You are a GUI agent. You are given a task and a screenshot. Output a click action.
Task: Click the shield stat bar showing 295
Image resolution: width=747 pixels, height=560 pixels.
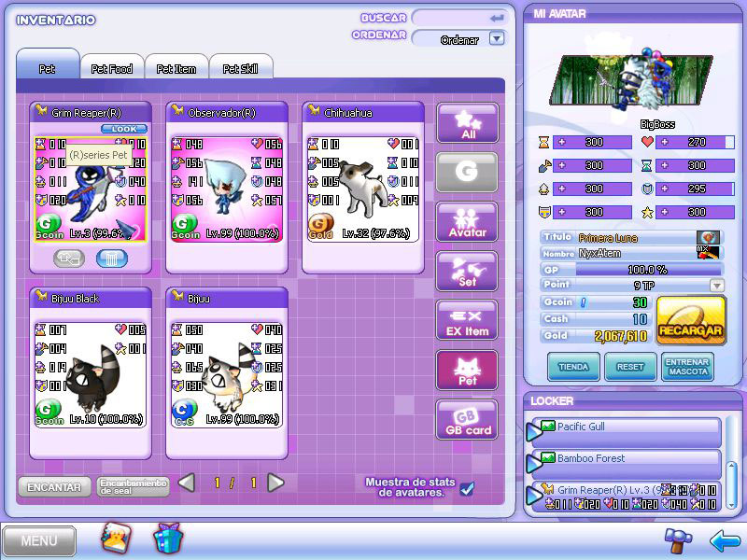click(695, 189)
